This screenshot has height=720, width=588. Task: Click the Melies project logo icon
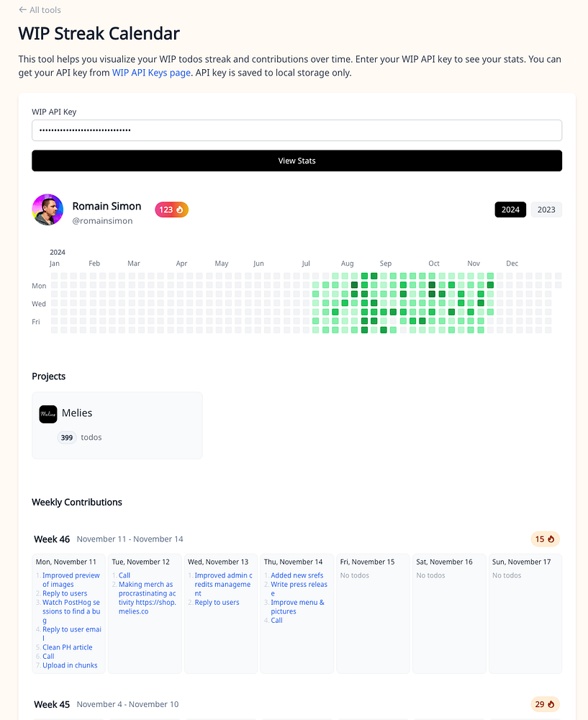tap(48, 413)
